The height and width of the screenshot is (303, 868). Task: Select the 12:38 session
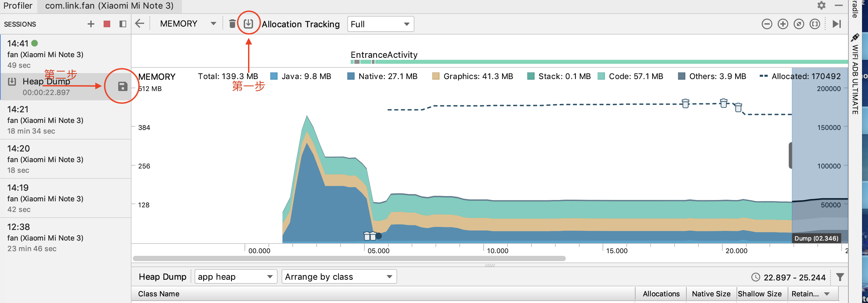(65, 237)
